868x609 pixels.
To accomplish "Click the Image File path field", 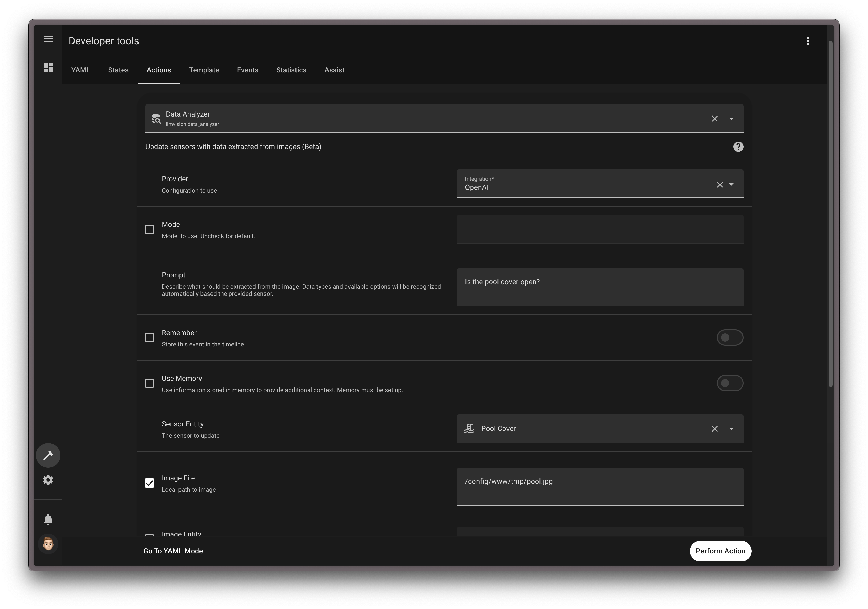I will (x=600, y=487).
